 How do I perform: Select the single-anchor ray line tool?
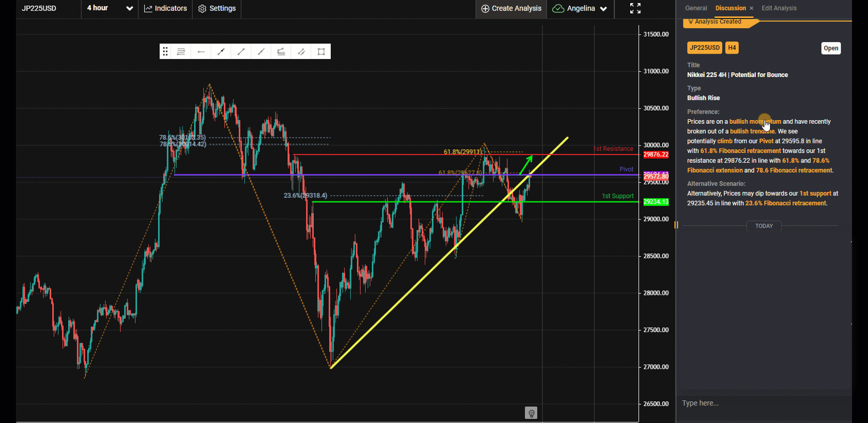[x=261, y=52]
